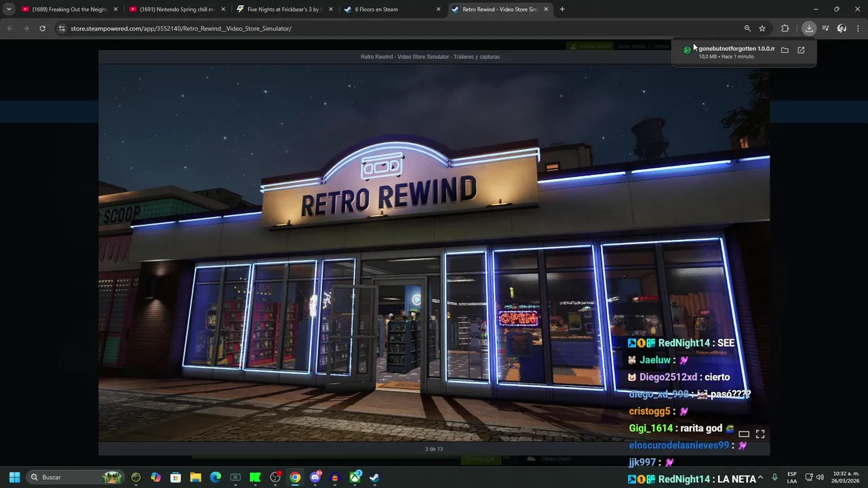Open Steam from the taskbar
868x488 pixels.
[374, 477]
